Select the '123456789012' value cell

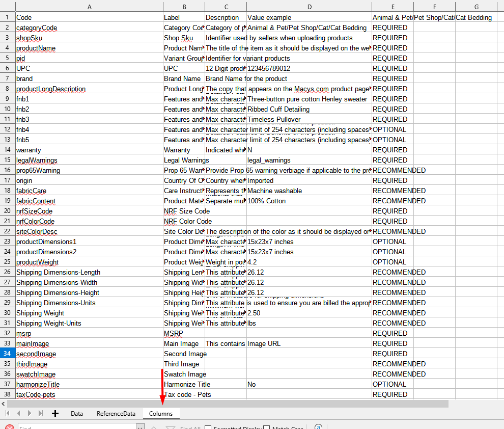[x=309, y=68]
